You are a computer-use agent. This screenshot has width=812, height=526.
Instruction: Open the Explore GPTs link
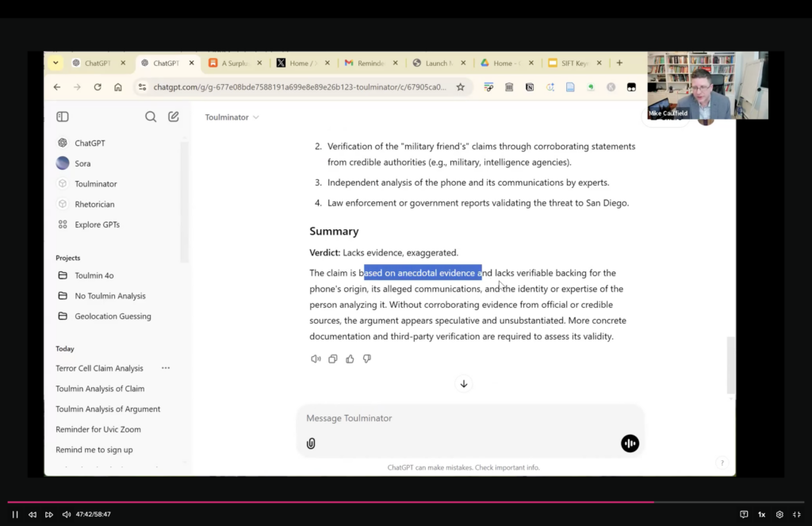(x=97, y=225)
